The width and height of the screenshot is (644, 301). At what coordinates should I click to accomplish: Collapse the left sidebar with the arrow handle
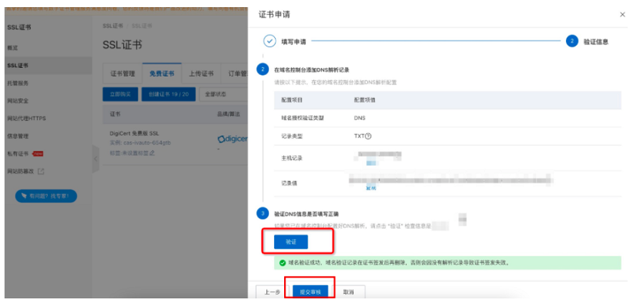pos(96,160)
